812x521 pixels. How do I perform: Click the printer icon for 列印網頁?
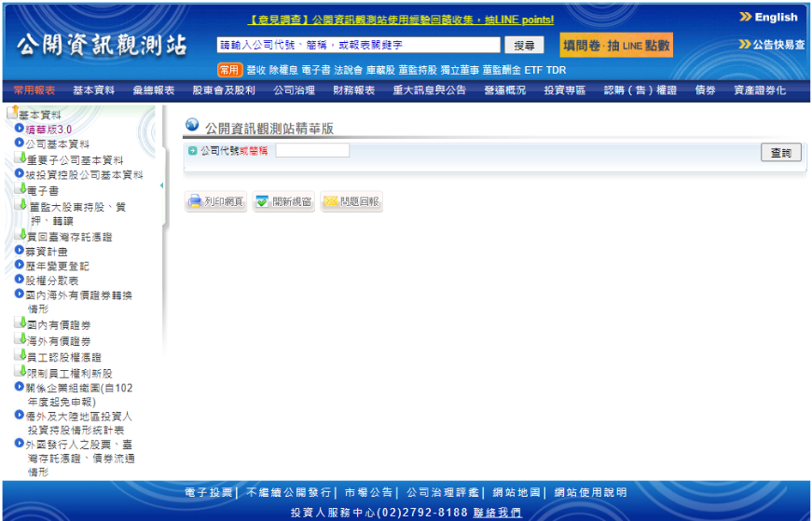195,201
